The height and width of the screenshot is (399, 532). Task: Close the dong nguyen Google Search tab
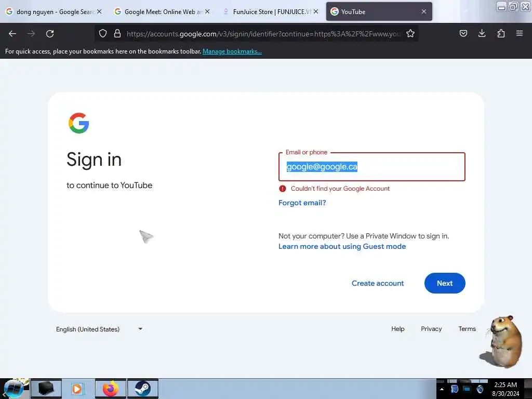pyautogui.click(x=99, y=11)
